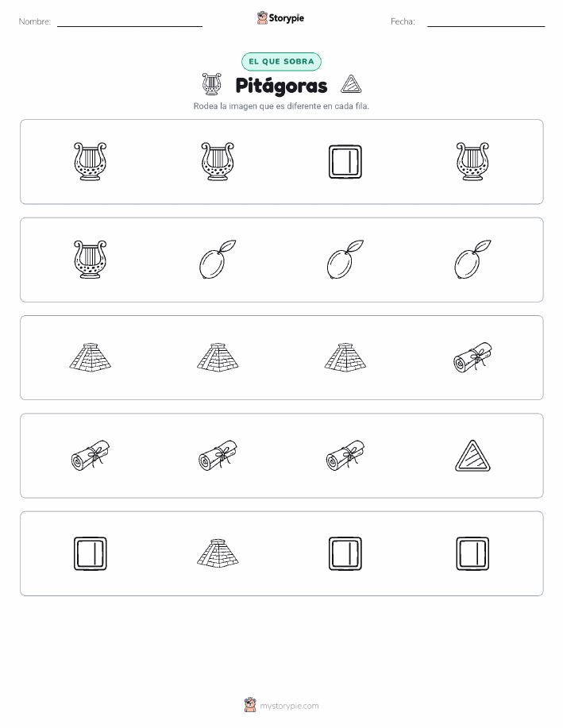Click the triangle icon right of Pitágoras title
Viewport: 563px width, 728px height.
coord(351,84)
